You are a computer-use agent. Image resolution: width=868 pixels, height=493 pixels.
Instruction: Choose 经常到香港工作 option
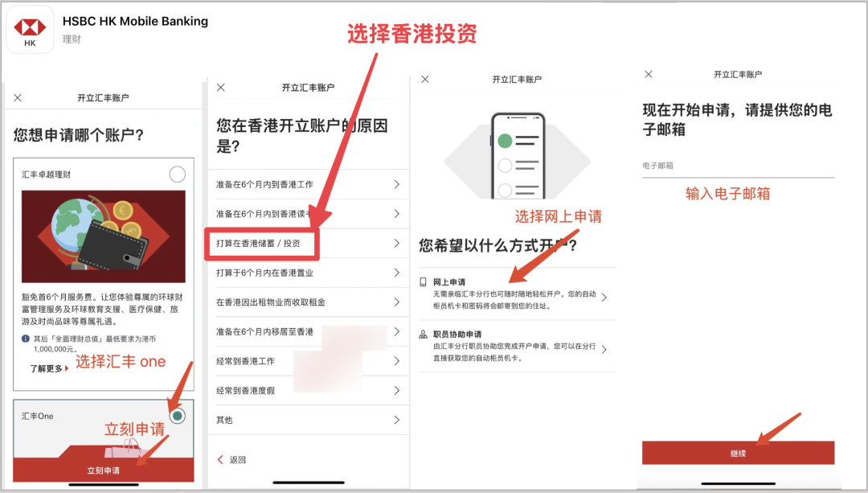point(309,361)
